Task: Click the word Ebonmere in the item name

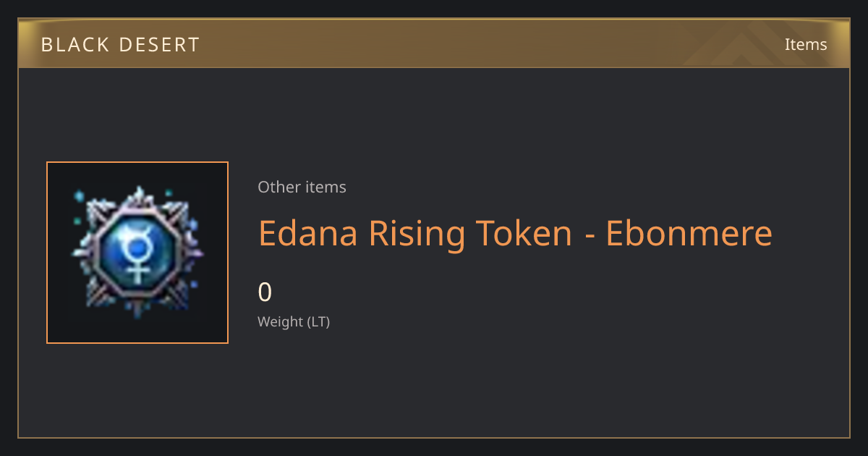Action: click(x=689, y=233)
